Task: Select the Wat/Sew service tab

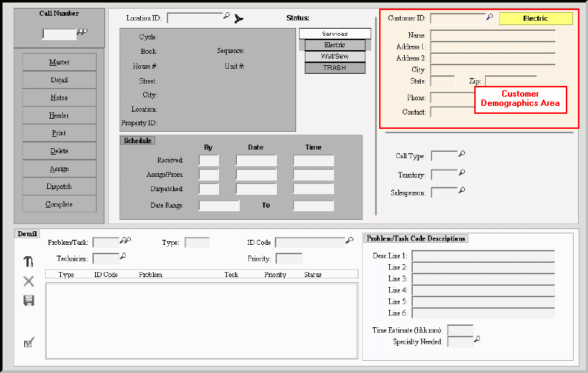Action: point(334,56)
